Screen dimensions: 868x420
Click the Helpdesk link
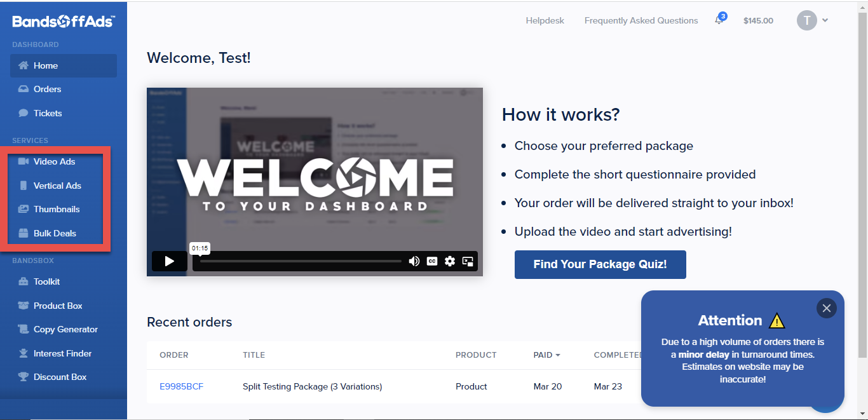click(545, 20)
